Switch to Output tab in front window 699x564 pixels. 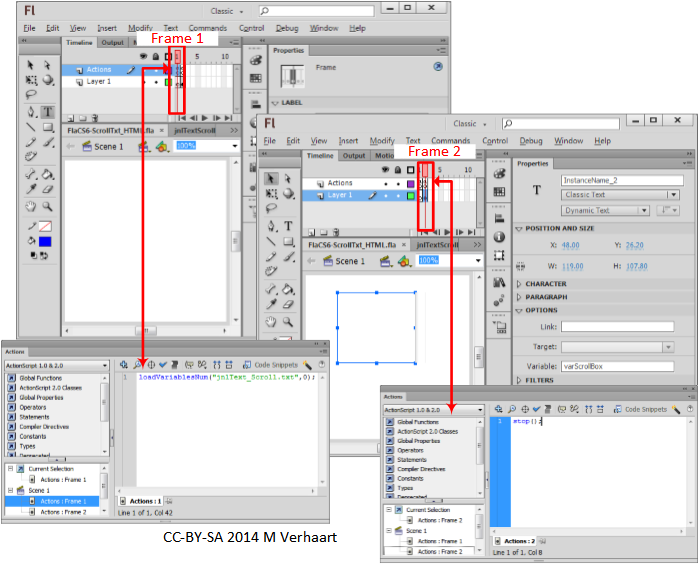354,156
